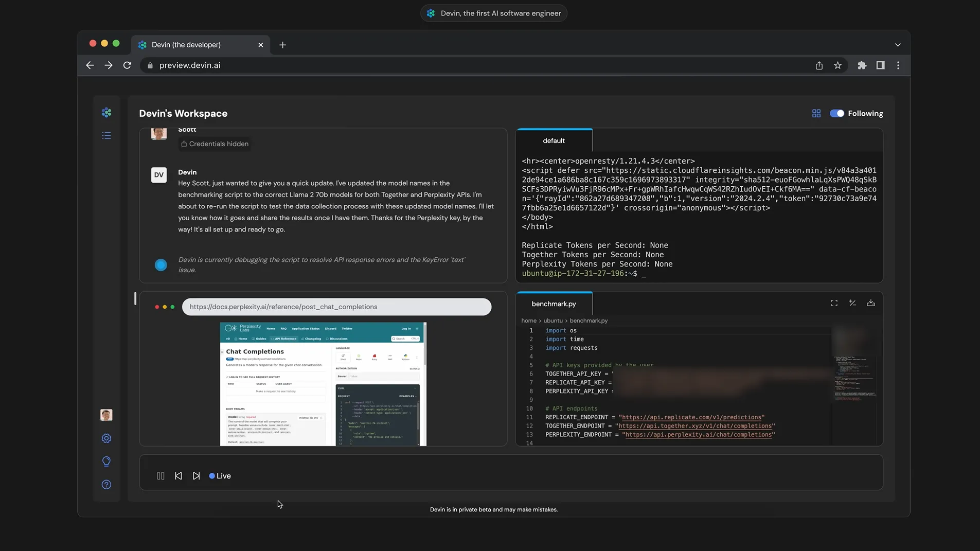This screenshot has width=980, height=551.
Task: Open the browser dropdown chevron at top right
Action: click(898, 45)
